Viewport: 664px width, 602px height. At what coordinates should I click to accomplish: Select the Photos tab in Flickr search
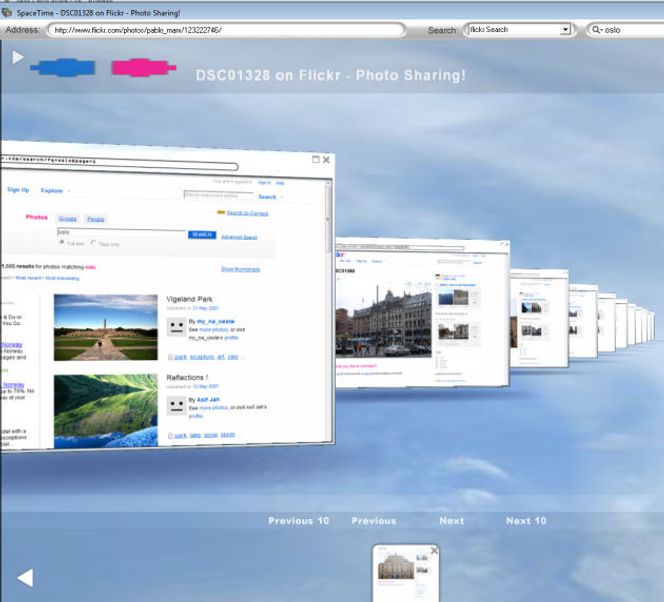click(x=37, y=217)
